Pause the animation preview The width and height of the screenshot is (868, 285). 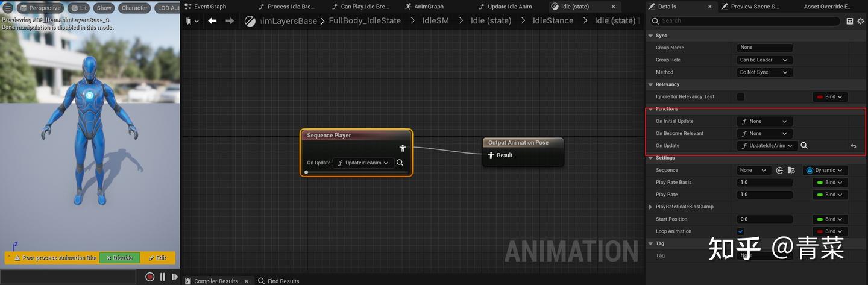[x=163, y=277]
